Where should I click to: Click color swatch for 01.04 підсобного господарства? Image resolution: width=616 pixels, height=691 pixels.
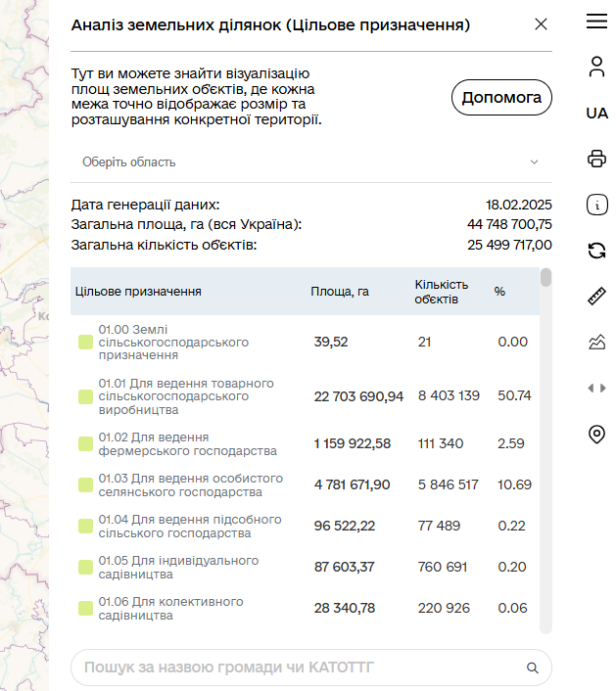pos(85,526)
